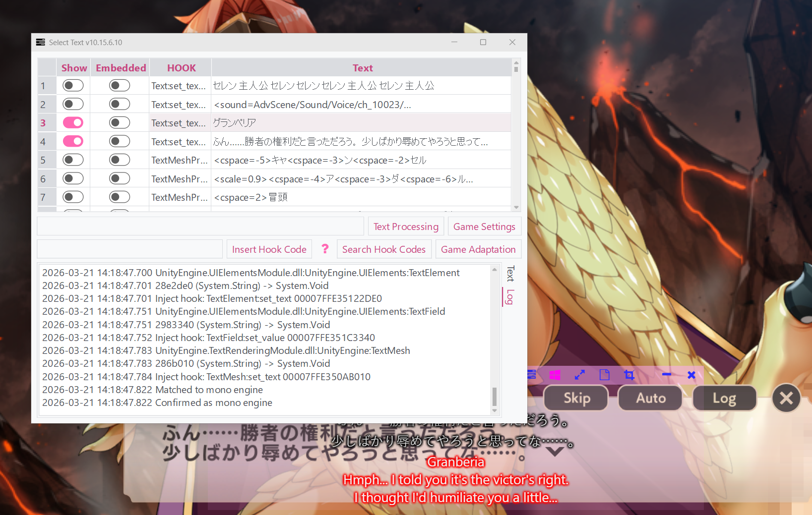Click the pink Windows logo icon in floating toolbar
The width and height of the screenshot is (812, 515).
click(x=555, y=375)
